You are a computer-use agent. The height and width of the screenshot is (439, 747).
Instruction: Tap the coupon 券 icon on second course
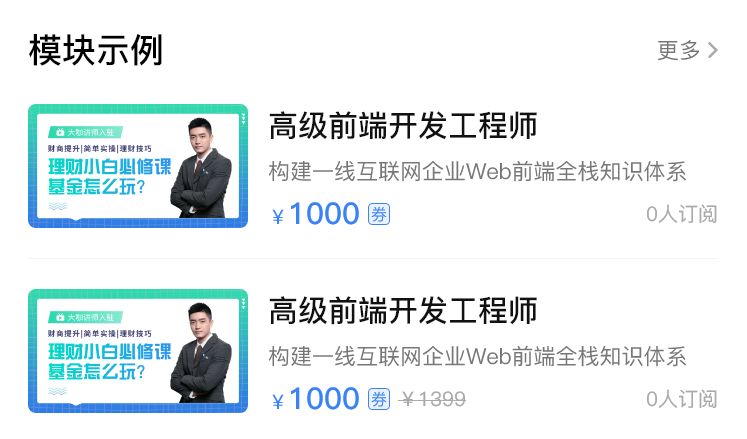click(x=379, y=399)
